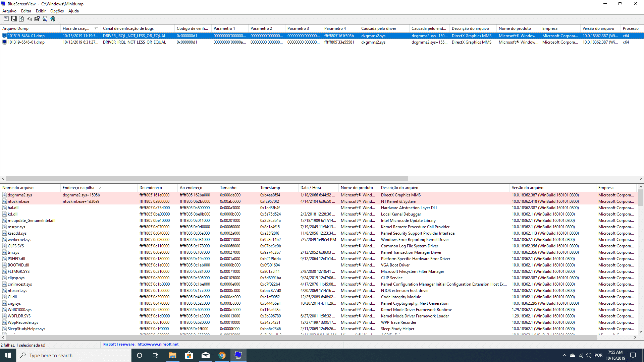The image size is (644, 362).
Task: Open Microsoft Store from taskbar
Action: 189,355
